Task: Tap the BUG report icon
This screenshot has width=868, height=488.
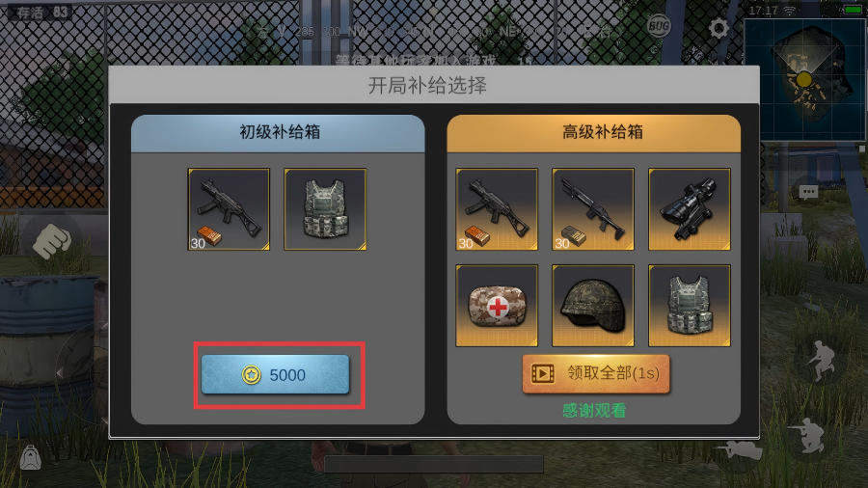Action: [x=659, y=26]
